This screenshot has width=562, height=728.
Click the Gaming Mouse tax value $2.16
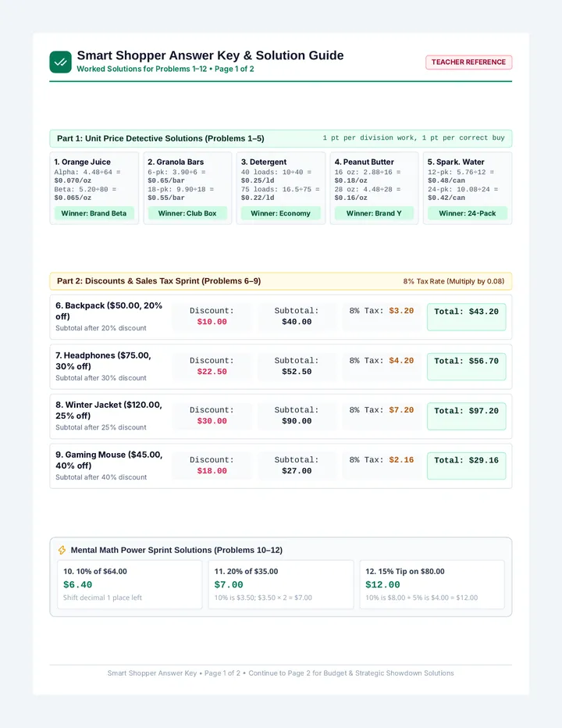pos(401,459)
